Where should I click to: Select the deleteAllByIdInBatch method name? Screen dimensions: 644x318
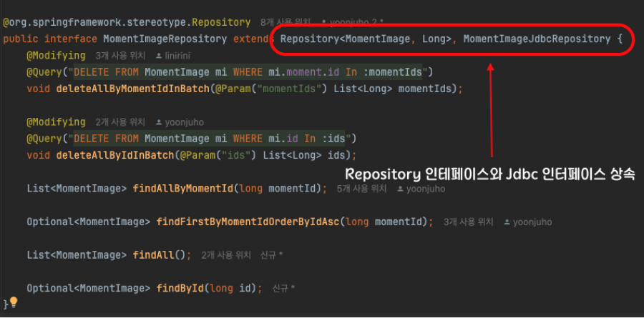[x=115, y=156]
